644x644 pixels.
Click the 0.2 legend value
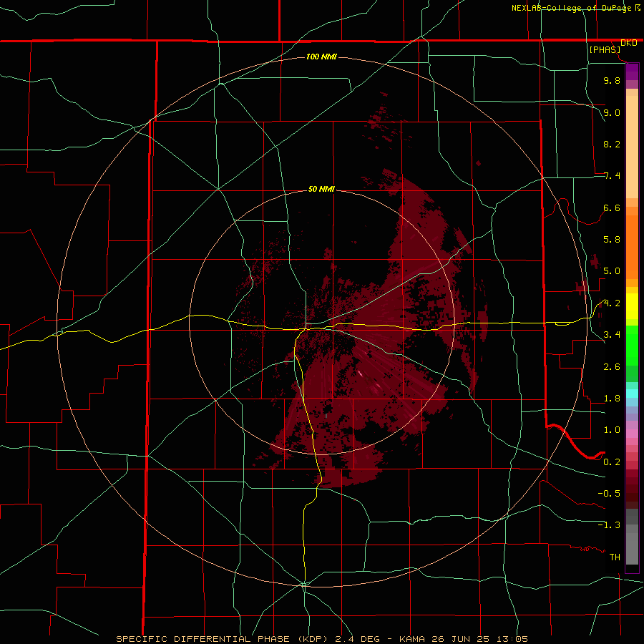[612, 462]
